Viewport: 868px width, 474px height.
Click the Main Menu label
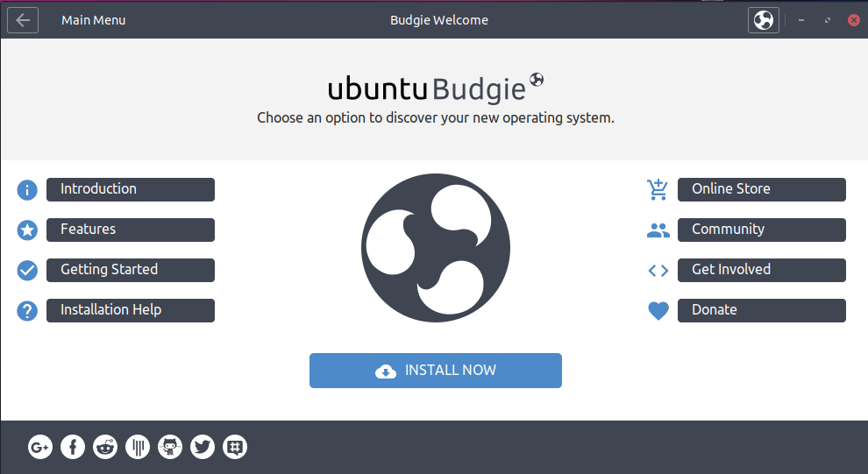click(x=94, y=20)
